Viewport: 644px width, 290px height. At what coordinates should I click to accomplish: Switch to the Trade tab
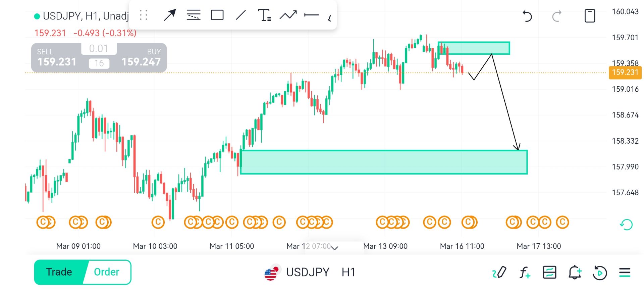59,272
